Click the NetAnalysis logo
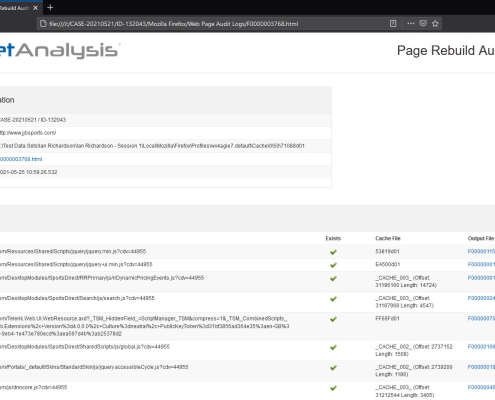 [x=59, y=51]
